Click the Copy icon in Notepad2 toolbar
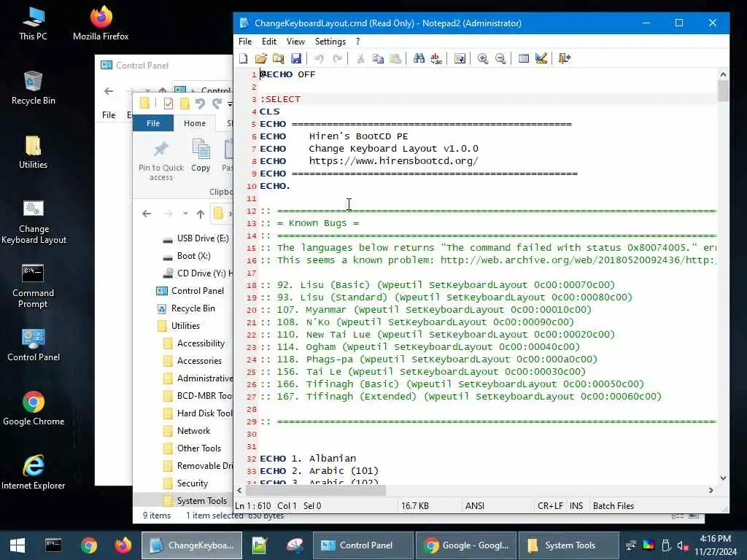Image resolution: width=747 pixels, height=560 pixels. (378, 58)
